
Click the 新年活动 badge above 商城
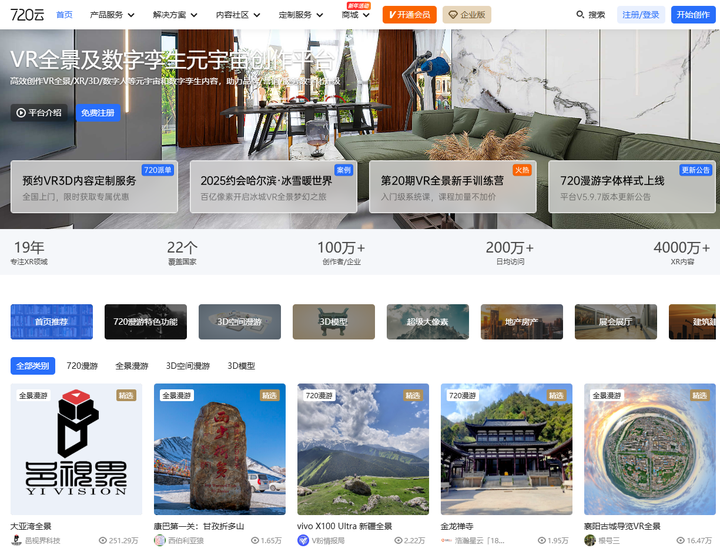coord(359,6)
